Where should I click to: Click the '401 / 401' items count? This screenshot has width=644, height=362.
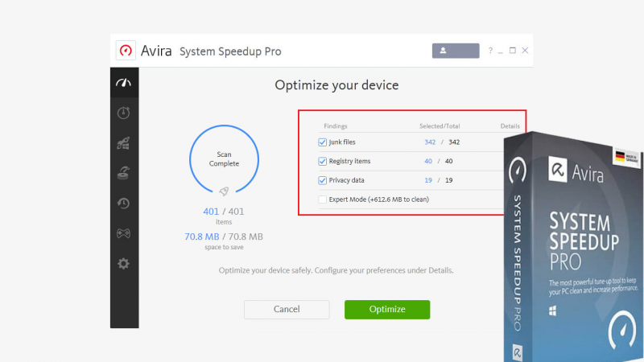[224, 212]
